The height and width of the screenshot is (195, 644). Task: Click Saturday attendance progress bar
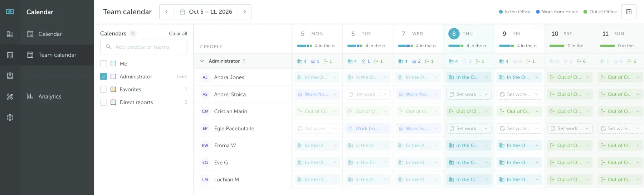point(557,46)
